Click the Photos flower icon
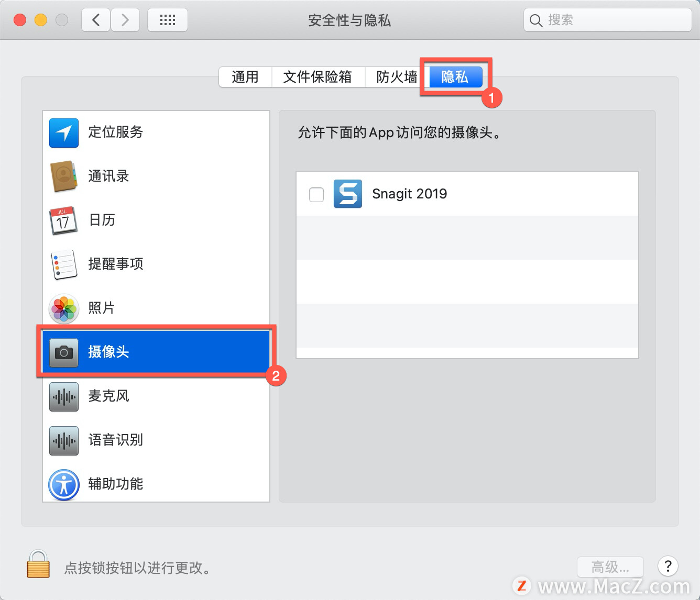700x600 pixels. click(64, 308)
